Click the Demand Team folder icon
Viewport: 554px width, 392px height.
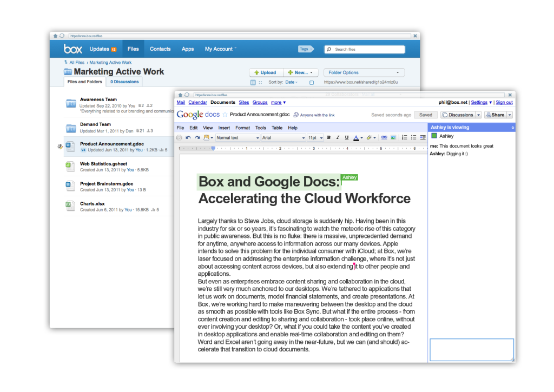click(x=71, y=128)
